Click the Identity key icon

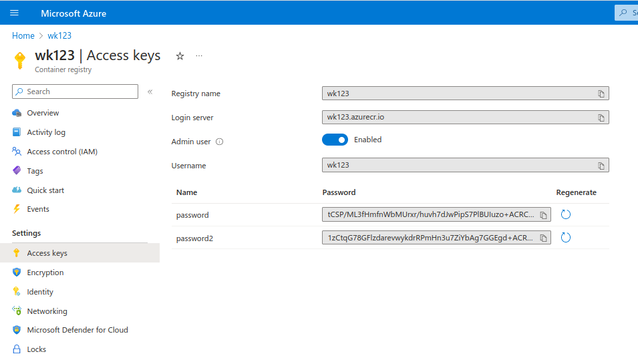pos(17,292)
